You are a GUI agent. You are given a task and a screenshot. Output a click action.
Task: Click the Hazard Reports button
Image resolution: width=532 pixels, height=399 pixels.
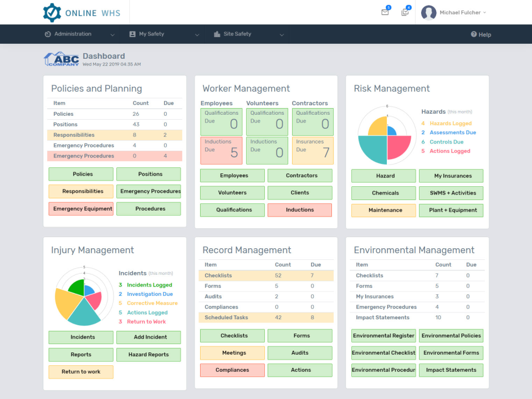[x=149, y=354]
